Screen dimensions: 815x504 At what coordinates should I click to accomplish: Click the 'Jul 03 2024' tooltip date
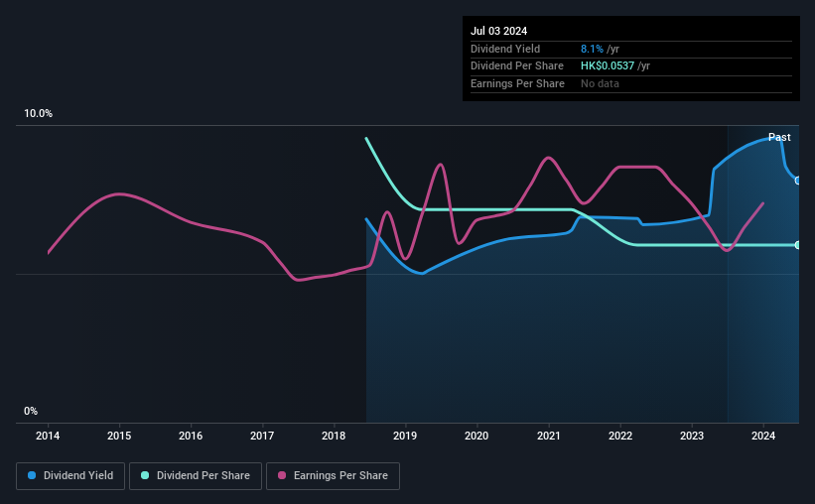point(498,31)
